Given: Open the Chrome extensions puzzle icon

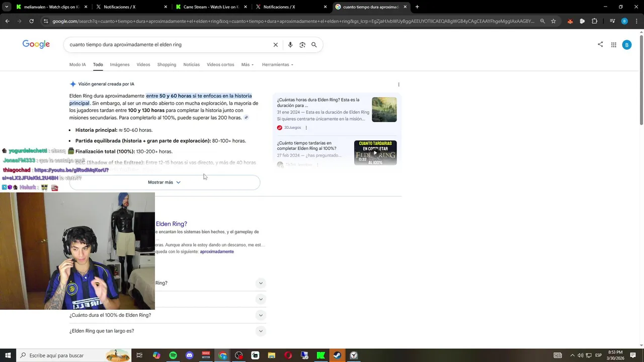Looking at the screenshot, I should click(x=595, y=21).
